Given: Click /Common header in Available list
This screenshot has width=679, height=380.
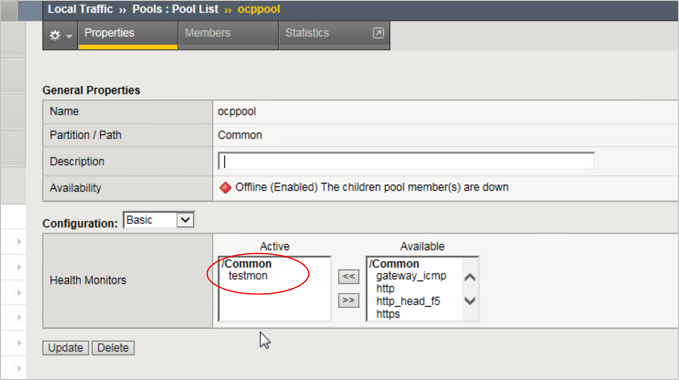Looking at the screenshot, I should (x=394, y=264).
